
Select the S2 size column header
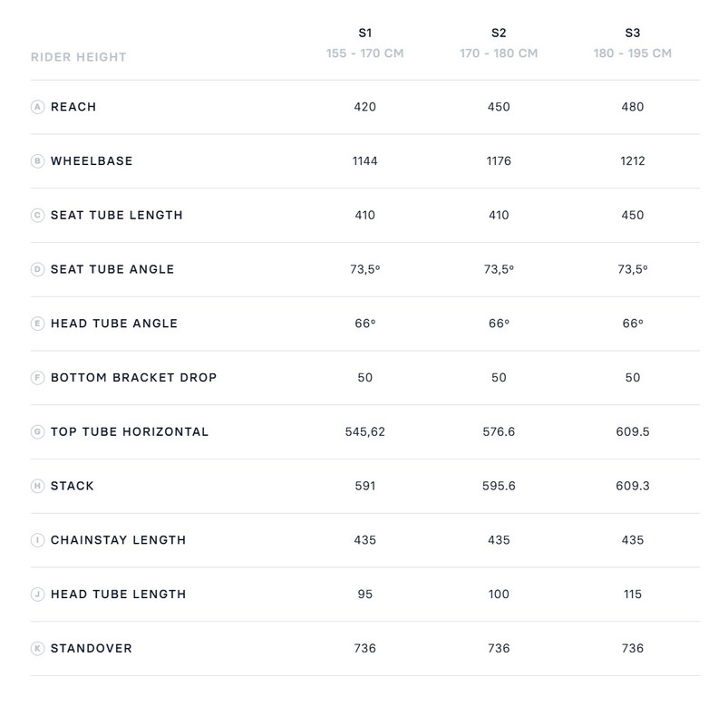pos(499,34)
